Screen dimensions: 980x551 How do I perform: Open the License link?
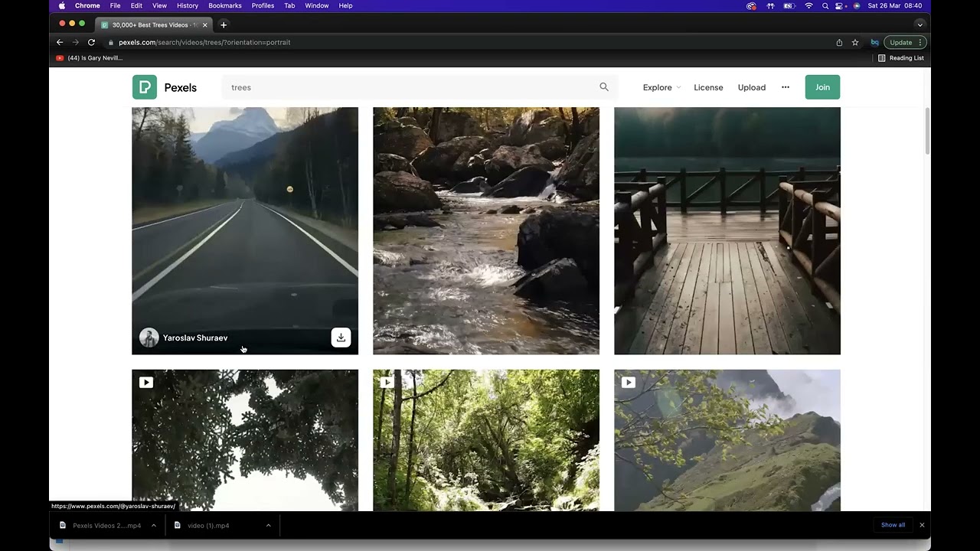click(x=708, y=87)
